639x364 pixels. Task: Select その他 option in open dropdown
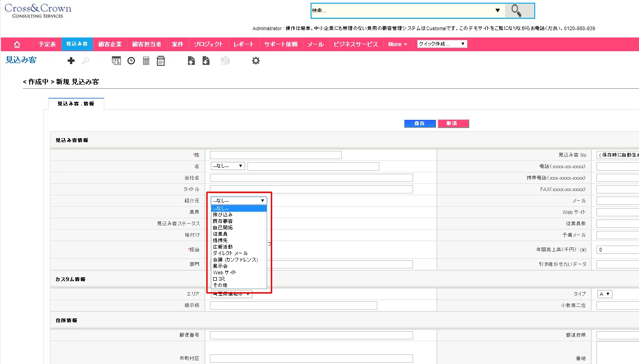220,285
